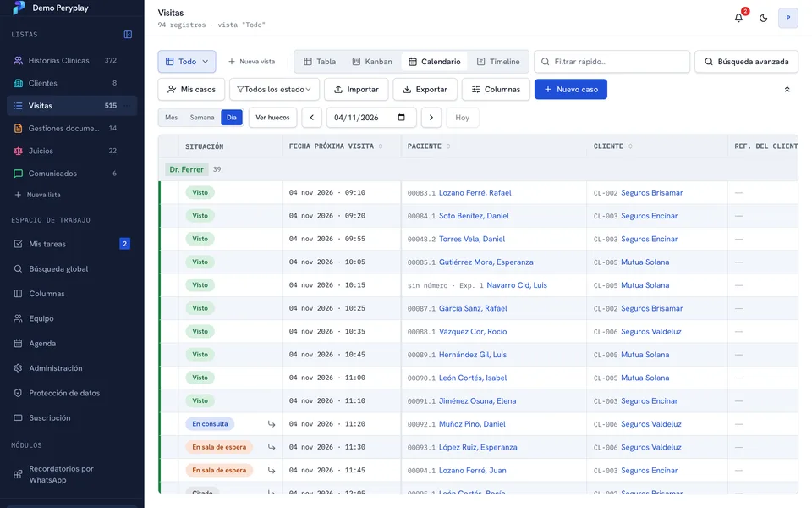Switch to Kanban view tab
812x508 pixels.
click(372, 62)
